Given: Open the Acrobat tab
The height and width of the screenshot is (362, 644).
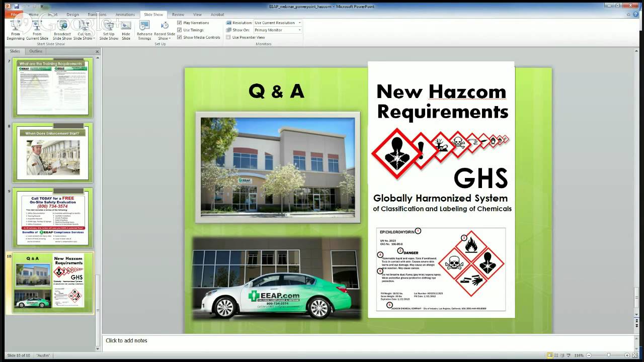Looking at the screenshot, I should (x=217, y=15).
